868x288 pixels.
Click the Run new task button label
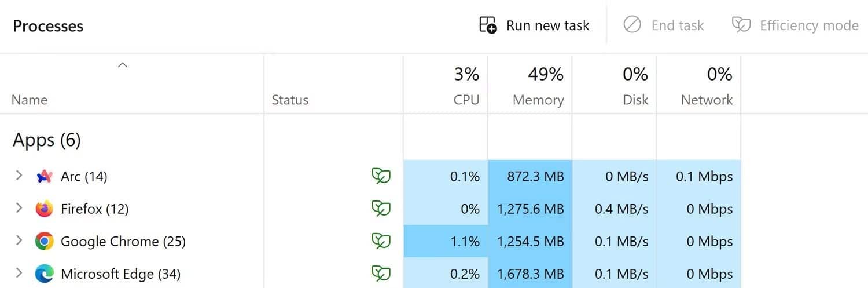click(x=547, y=25)
